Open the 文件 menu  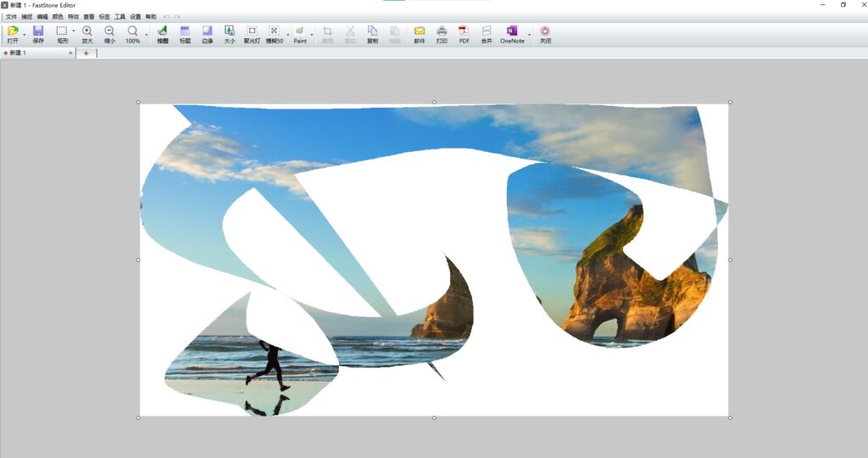click(11, 17)
